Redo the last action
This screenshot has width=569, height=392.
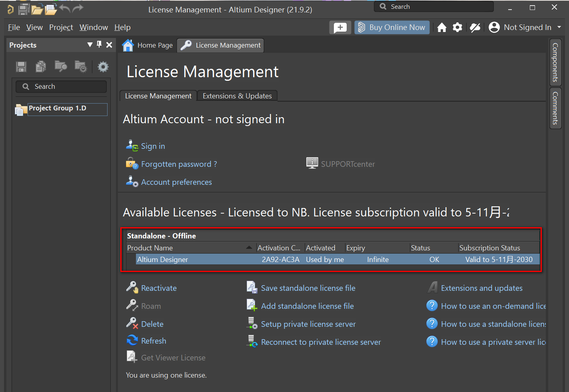[78, 8]
